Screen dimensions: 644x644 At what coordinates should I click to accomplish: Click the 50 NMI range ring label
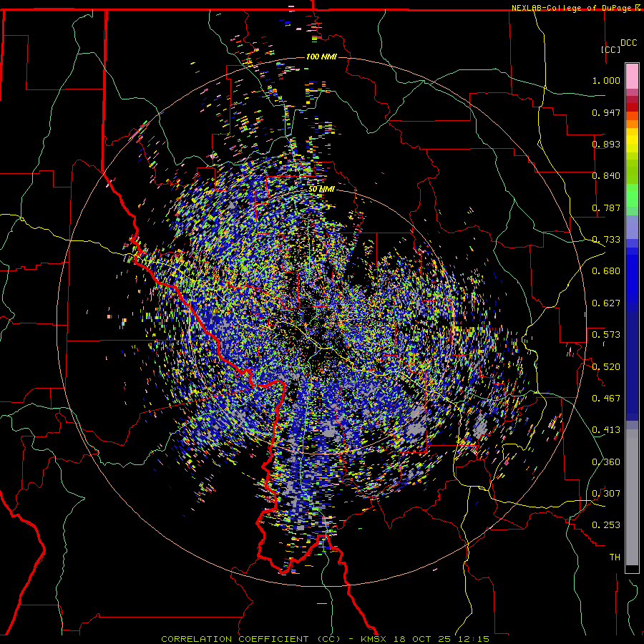pyautogui.click(x=321, y=190)
